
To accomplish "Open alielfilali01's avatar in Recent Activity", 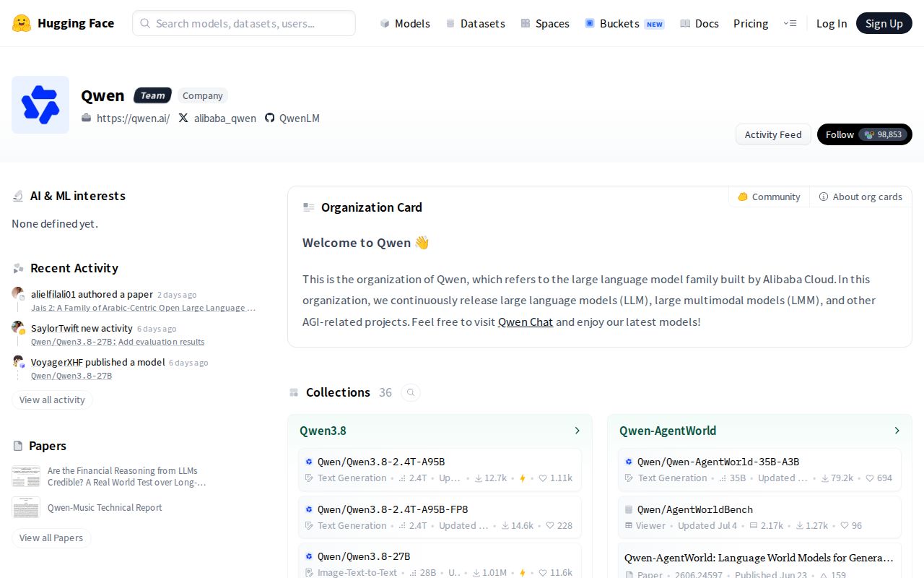I will point(18,293).
